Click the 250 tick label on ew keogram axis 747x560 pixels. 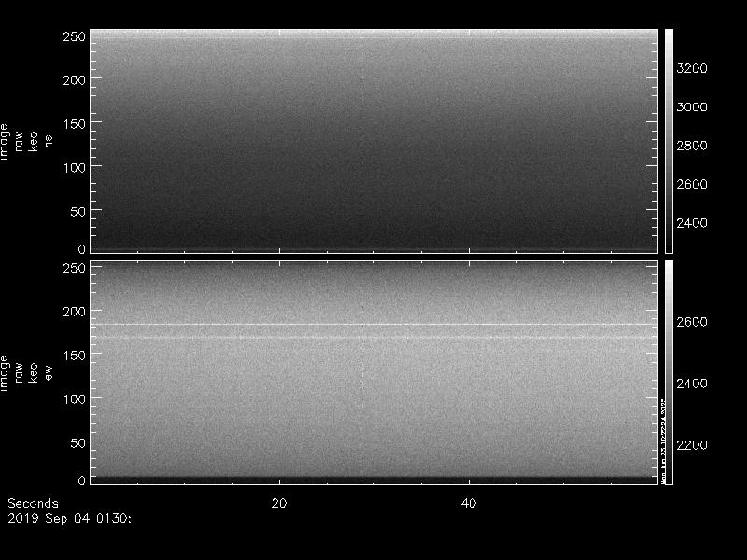(x=74, y=268)
